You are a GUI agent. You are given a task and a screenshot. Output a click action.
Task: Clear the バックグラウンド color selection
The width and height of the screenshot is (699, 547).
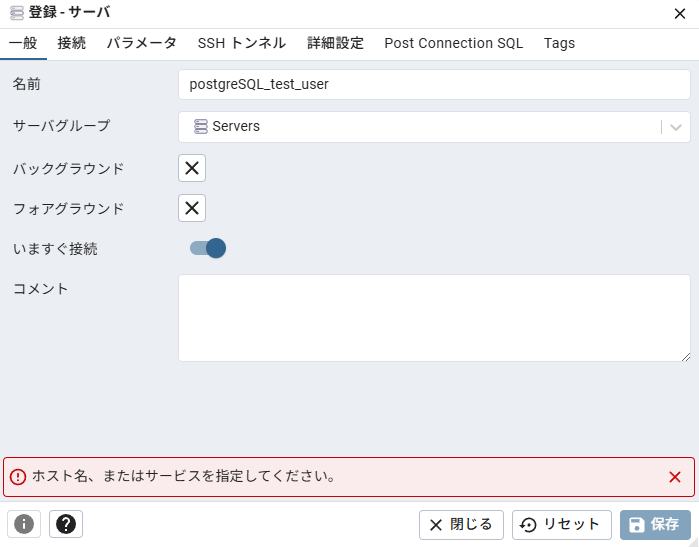192,168
